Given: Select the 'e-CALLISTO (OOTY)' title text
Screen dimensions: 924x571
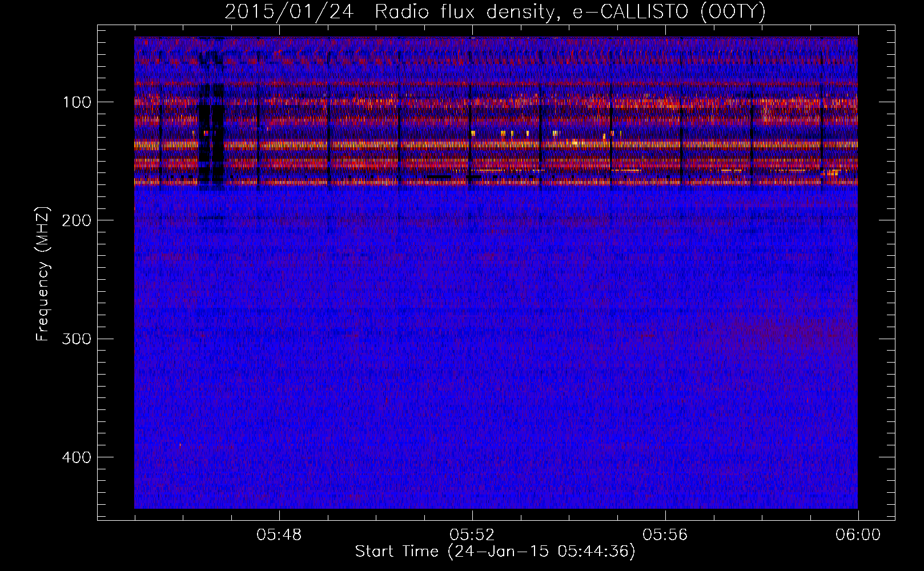Looking at the screenshot, I should 669,12.
